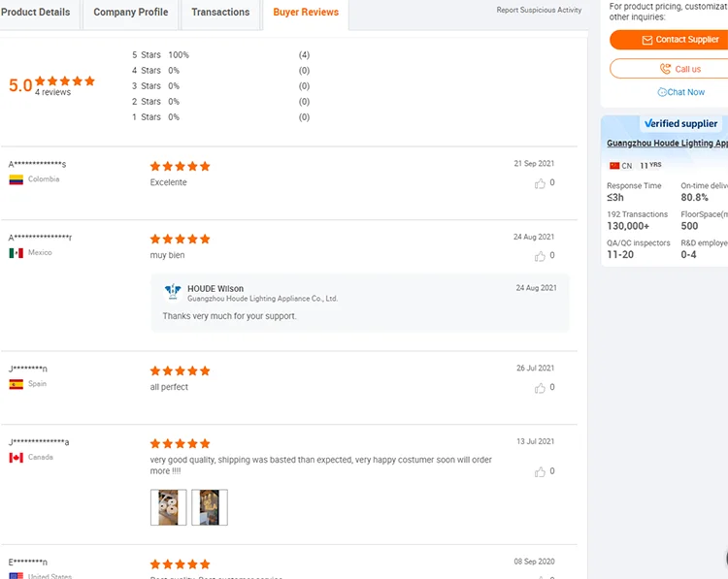Viewport: 728px width, 579px height.
Task: Click the Canada flag icon
Action: [17, 458]
